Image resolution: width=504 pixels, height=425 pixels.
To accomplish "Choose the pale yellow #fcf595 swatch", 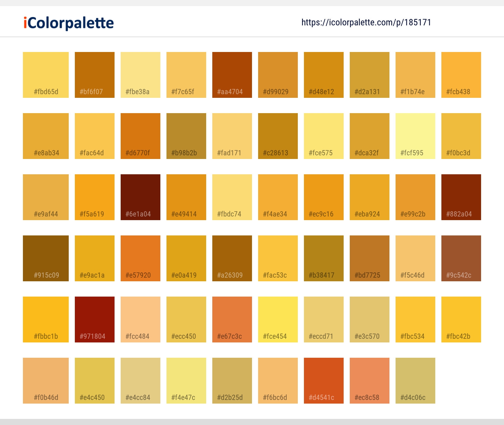I will coord(415,136).
